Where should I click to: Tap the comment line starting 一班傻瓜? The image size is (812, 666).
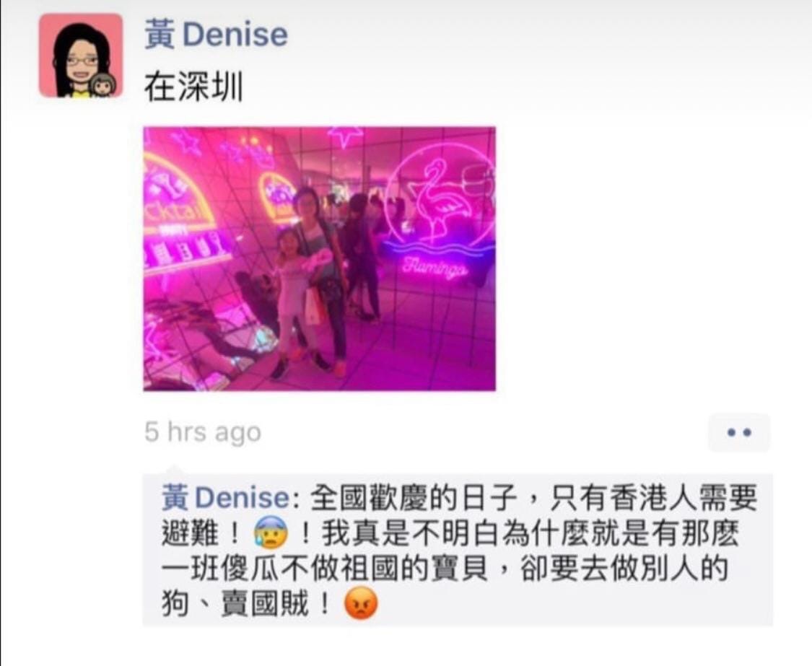[x=445, y=568]
